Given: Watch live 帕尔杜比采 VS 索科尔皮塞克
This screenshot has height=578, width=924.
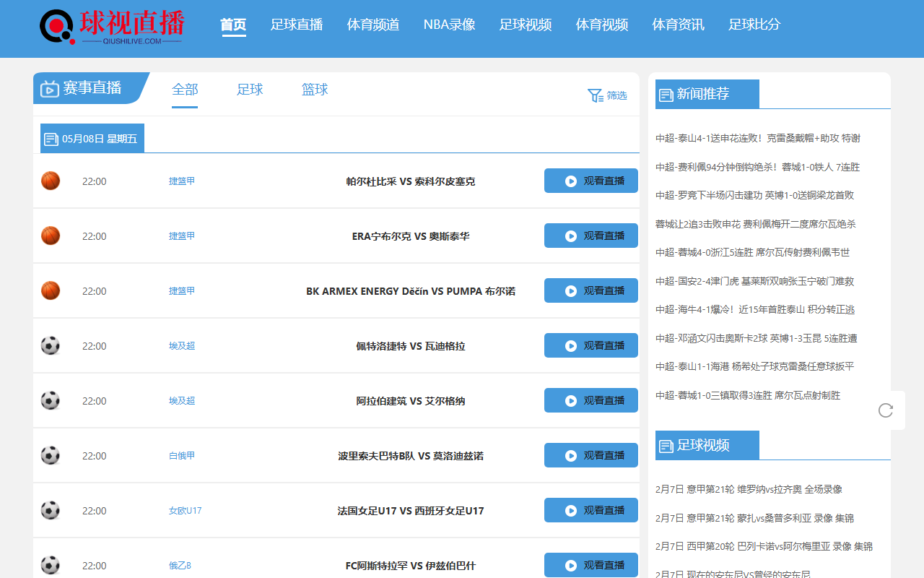Looking at the screenshot, I should (591, 181).
